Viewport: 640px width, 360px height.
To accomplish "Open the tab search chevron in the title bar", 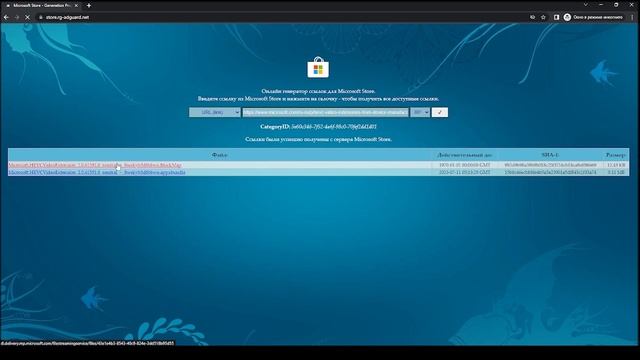I will point(586,5).
